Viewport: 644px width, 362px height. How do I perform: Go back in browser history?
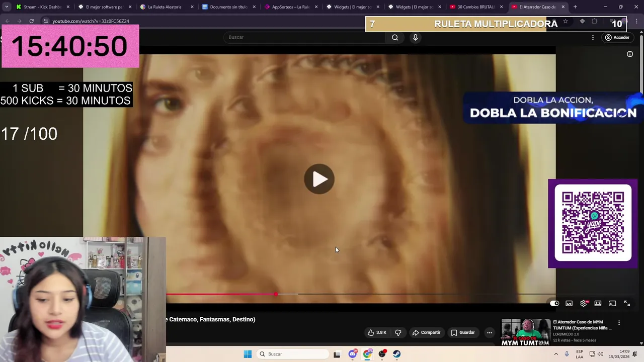(7, 21)
